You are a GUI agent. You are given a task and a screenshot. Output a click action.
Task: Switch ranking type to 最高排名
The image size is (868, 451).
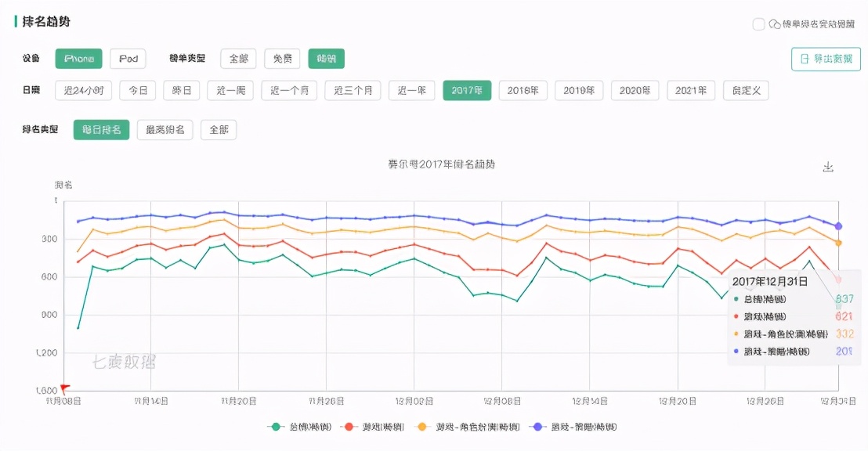pyautogui.click(x=165, y=129)
